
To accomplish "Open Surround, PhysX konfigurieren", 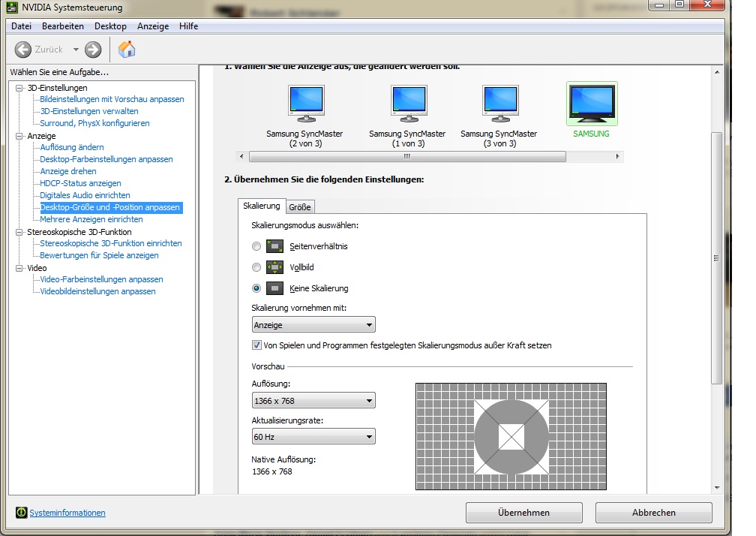I will (x=94, y=123).
